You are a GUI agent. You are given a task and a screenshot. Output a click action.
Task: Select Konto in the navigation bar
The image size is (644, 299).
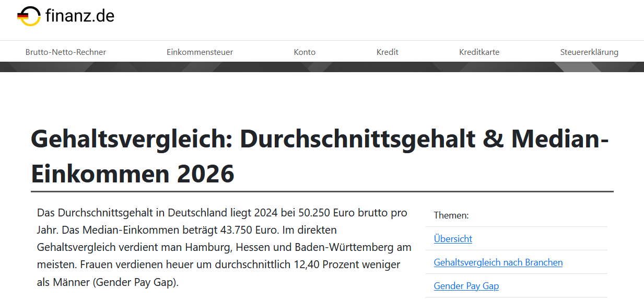(305, 52)
